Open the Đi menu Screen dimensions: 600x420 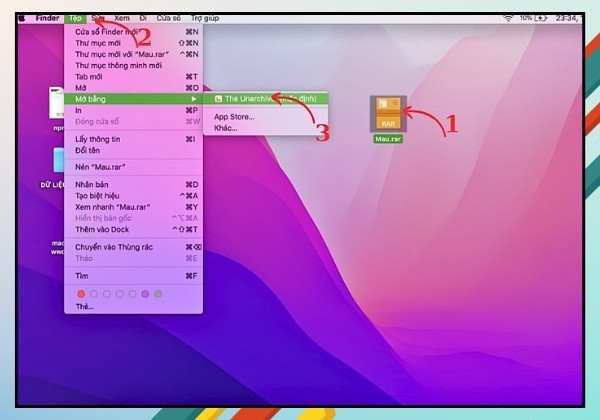143,18
